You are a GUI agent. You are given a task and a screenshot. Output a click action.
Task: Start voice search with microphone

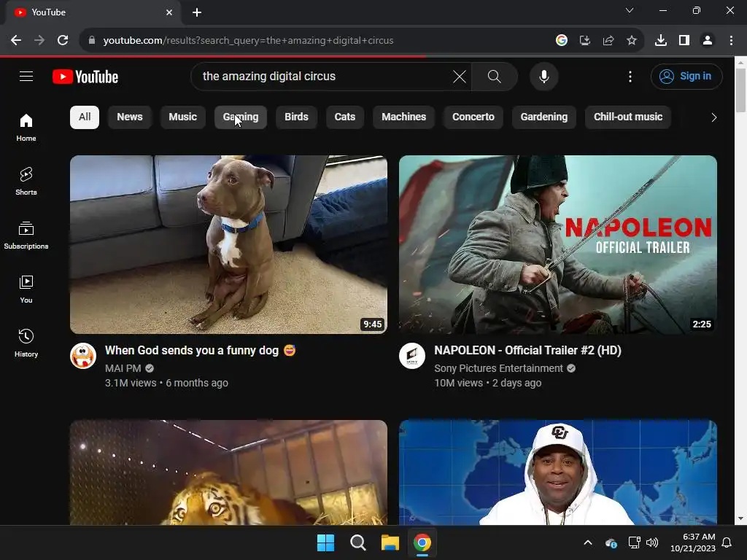coord(543,76)
